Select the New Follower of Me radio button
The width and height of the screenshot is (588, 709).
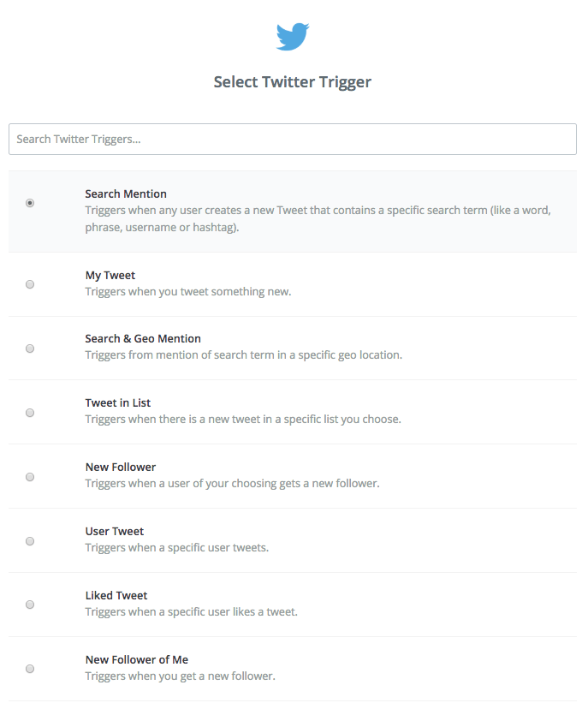pyautogui.click(x=30, y=669)
